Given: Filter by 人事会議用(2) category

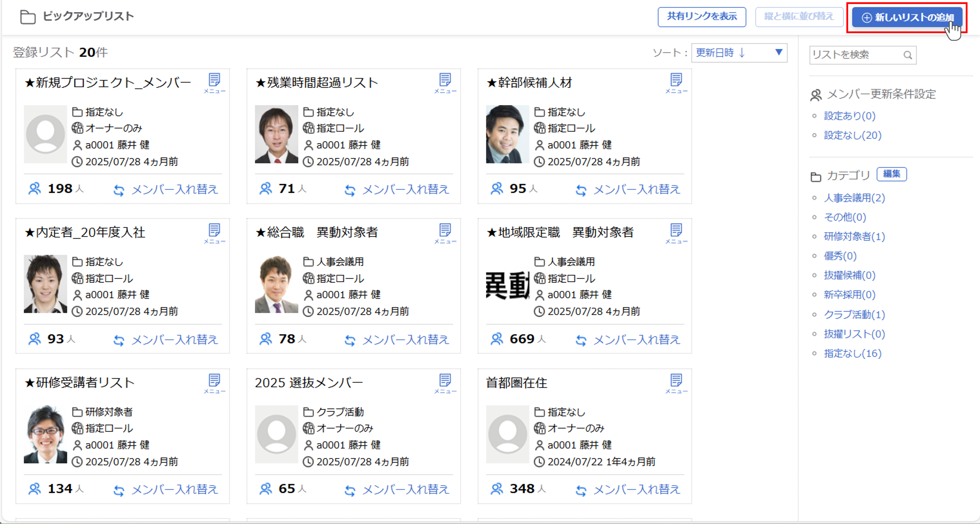Looking at the screenshot, I should (854, 198).
